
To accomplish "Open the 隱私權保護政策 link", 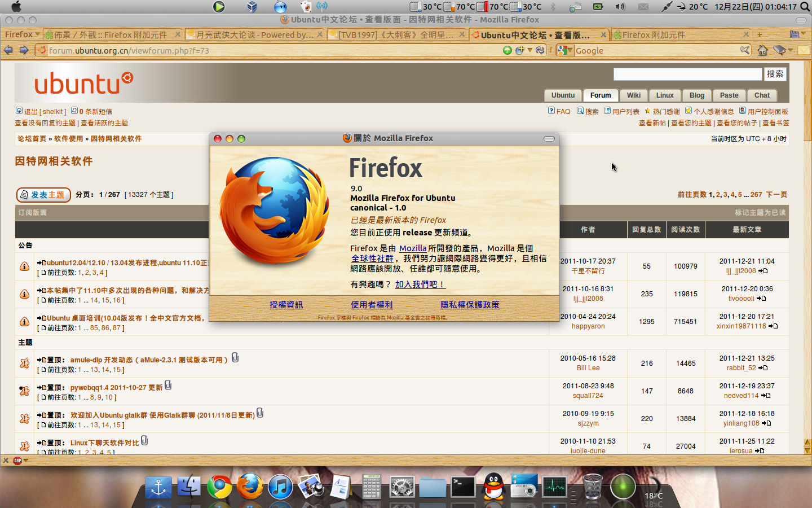I will pos(470,305).
